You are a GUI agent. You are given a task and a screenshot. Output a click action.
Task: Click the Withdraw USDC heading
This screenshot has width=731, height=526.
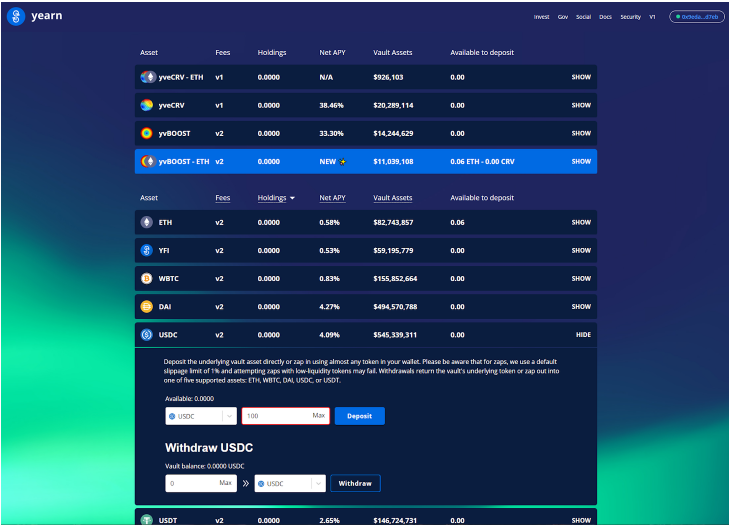click(x=209, y=448)
